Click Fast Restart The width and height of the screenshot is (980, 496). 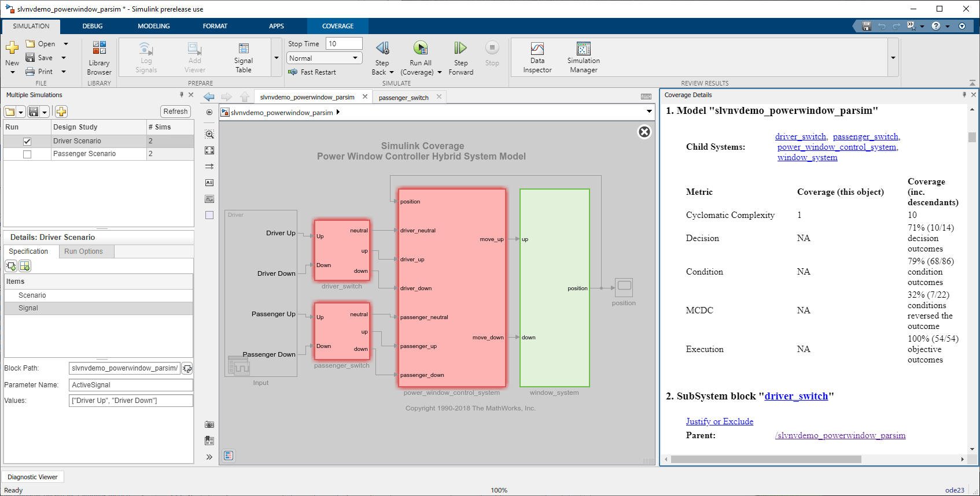[312, 72]
